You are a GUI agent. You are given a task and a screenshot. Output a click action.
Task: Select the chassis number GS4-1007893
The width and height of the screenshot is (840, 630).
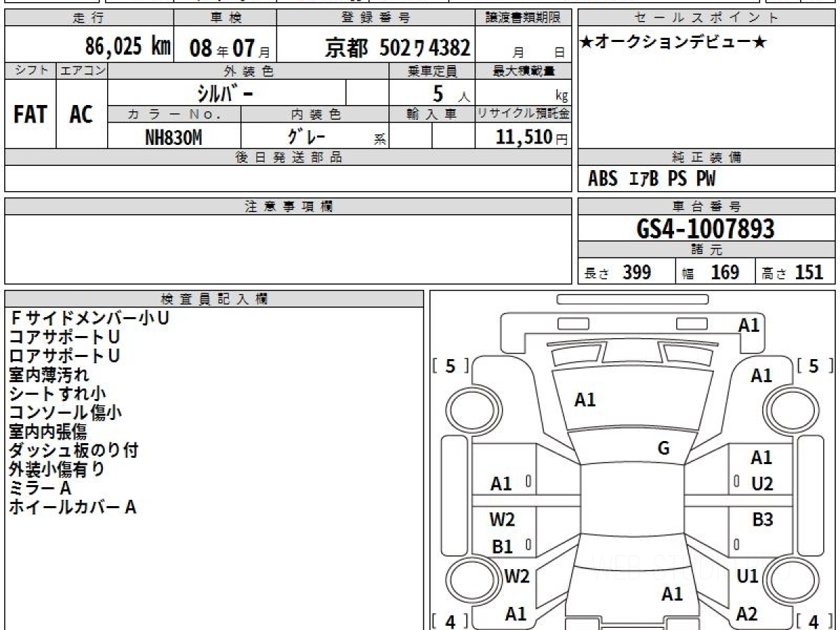click(706, 228)
